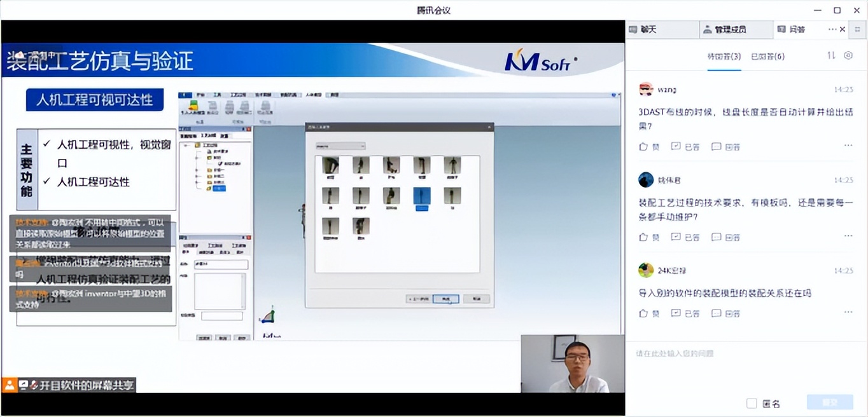Click the presenter's webcam video thumbnail
868x417 pixels.
tap(572, 363)
